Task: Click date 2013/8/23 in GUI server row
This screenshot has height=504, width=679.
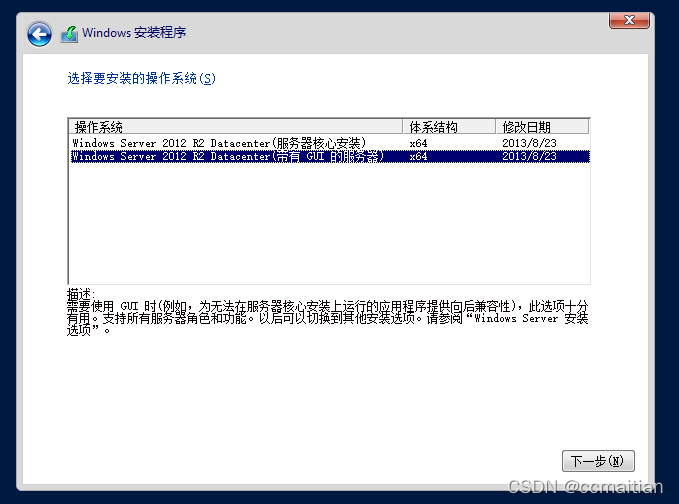Action: (x=529, y=156)
